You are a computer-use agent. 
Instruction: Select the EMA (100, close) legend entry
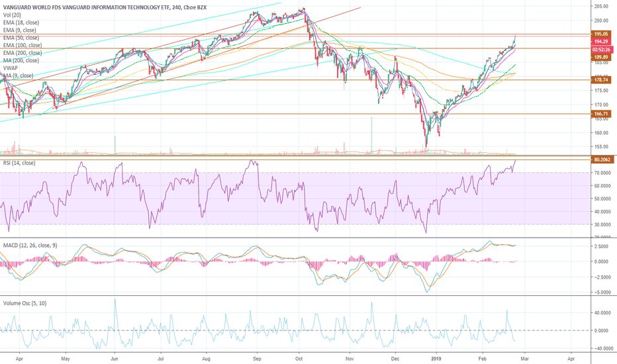tap(23, 45)
